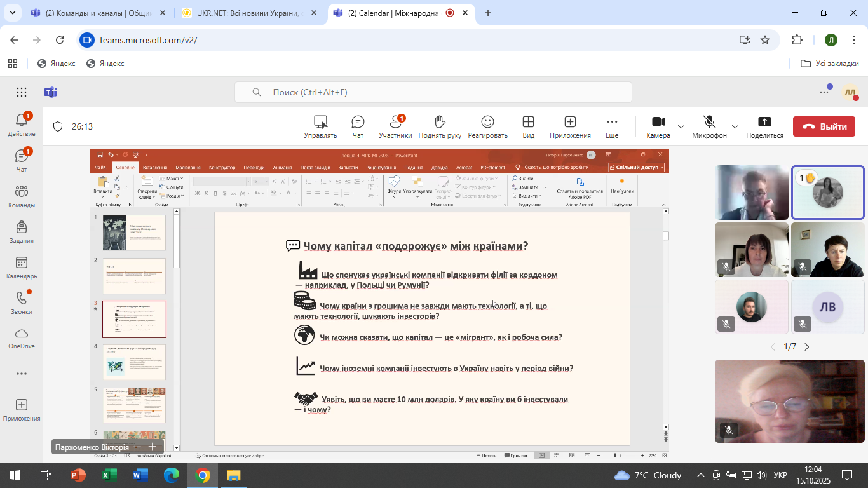Expand microphone options dropdown arrow
Viewport: 868px width, 488px height.
(735, 126)
